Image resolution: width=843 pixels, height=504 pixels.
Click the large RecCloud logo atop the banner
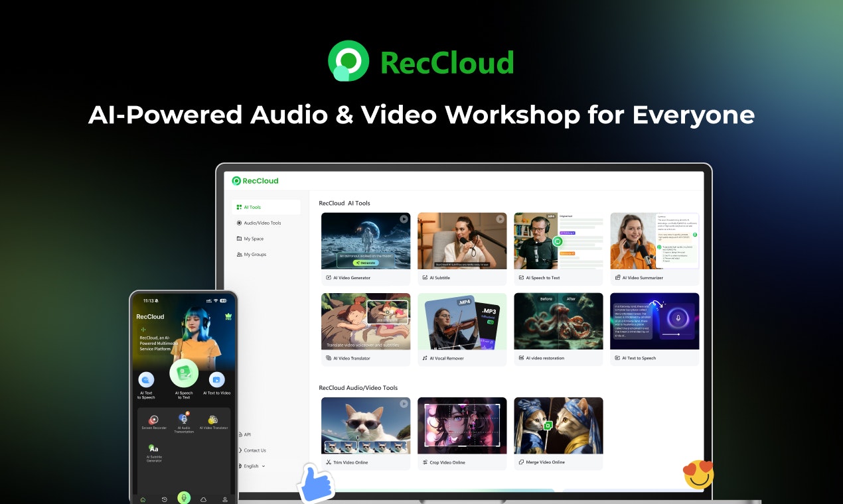[421, 61]
